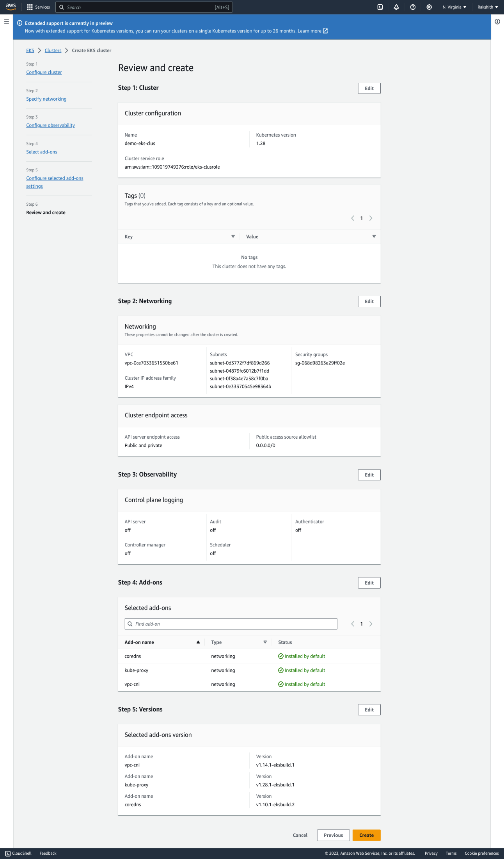Open the info panel icon at right edge
504x859 pixels.
(x=497, y=22)
